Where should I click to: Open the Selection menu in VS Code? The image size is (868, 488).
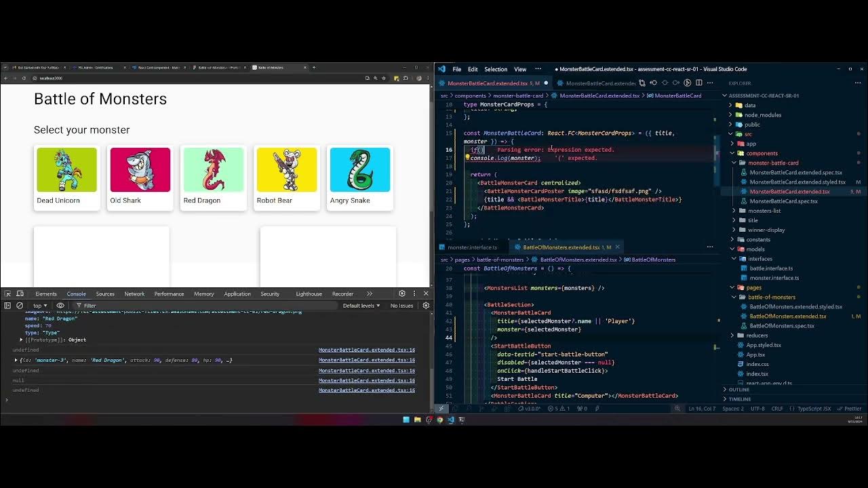[496, 69]
